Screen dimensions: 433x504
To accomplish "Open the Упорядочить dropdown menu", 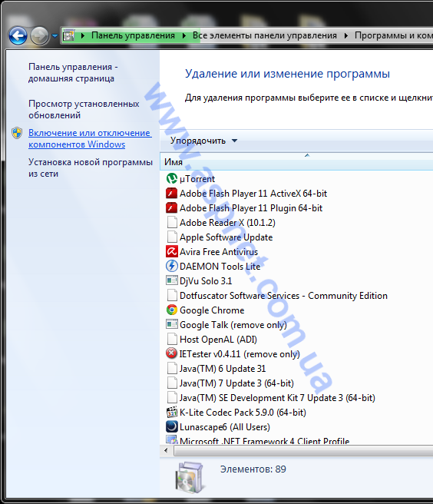I will [x=203, y=141].
